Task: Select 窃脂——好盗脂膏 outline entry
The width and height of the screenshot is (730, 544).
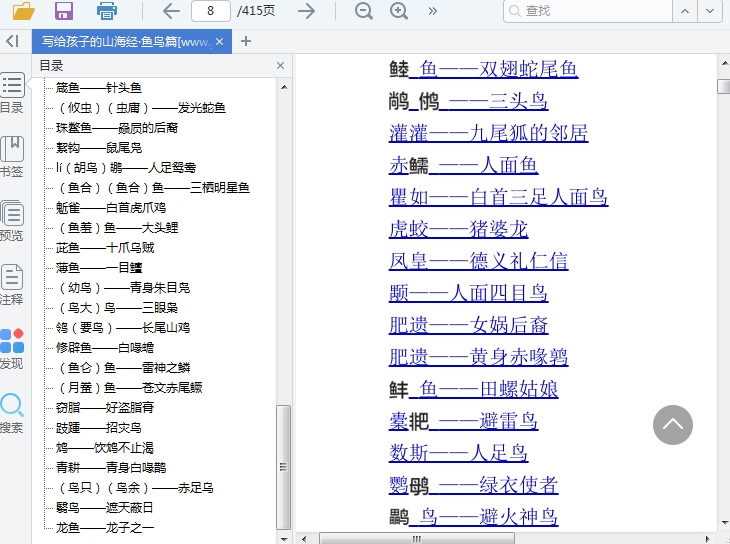Action: point(105,408)
